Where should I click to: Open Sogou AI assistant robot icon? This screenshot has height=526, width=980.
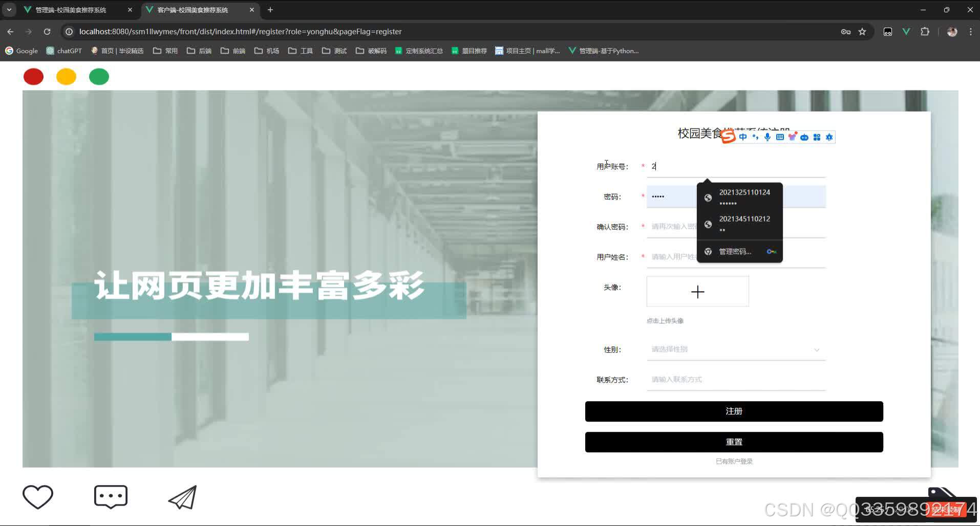[804, 137]
